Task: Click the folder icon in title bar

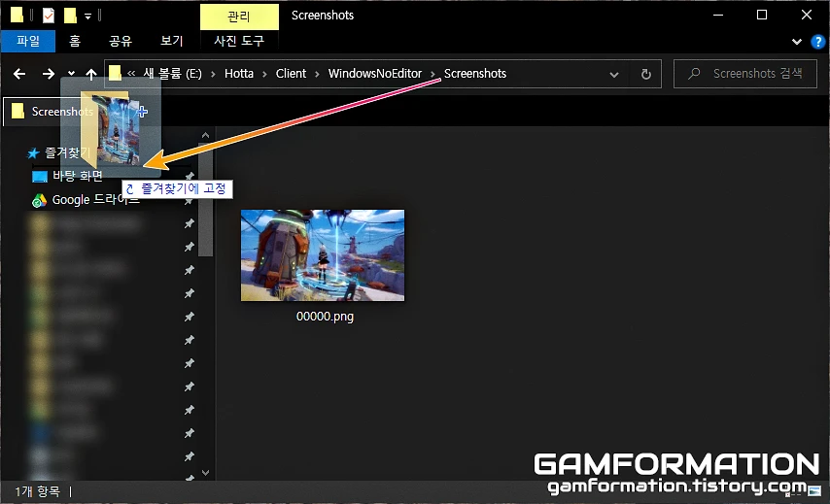Action: click(x=17, y=16)
